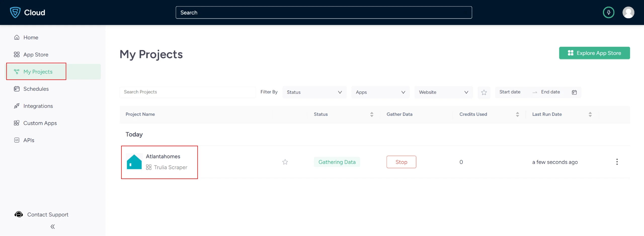
Task: Toggle favorites filter star
Action: (484, 92)
